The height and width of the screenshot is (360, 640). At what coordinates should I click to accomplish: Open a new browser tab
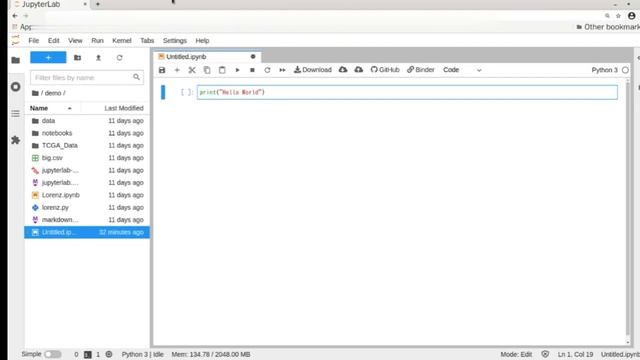[98, 4]
